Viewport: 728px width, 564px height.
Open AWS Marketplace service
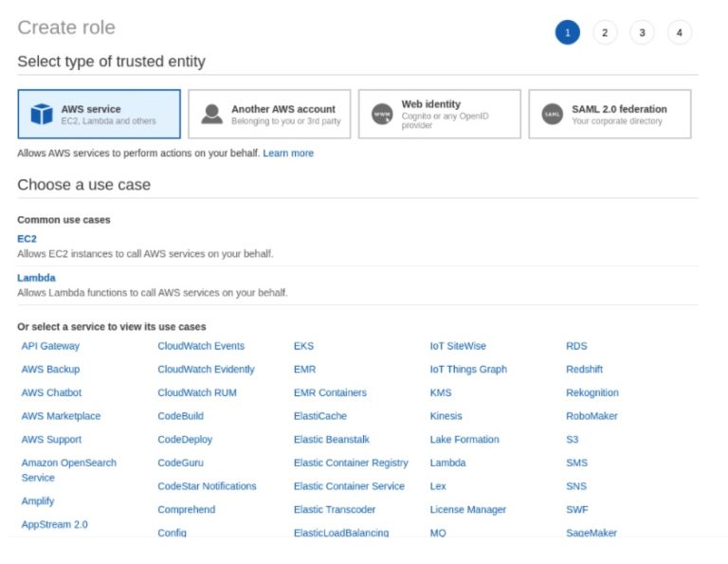coord(61,416)
